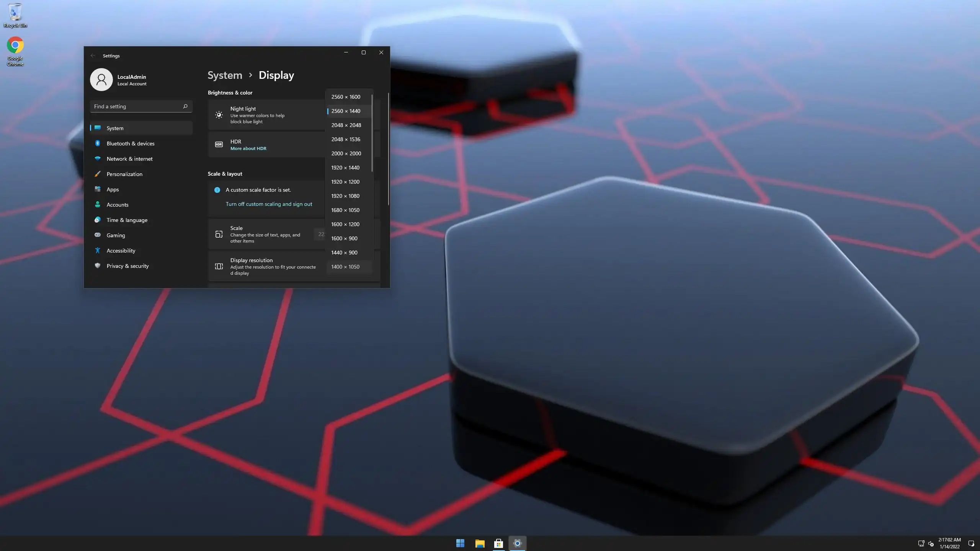
Task: Click the Bluetooth & devices sidebar icon
Action: (x=98, y=143)
